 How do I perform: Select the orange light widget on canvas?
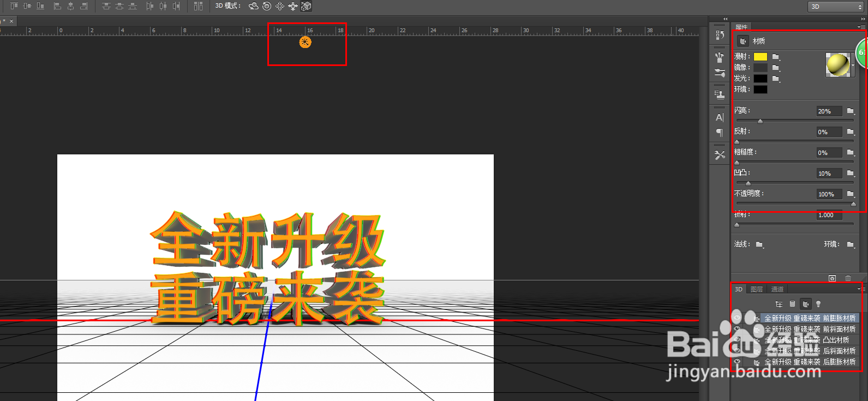click(x=306, y=42)
